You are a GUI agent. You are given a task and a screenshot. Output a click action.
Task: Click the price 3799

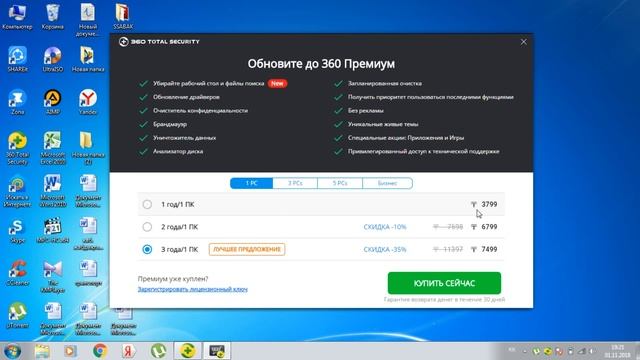tap(489, 204)
